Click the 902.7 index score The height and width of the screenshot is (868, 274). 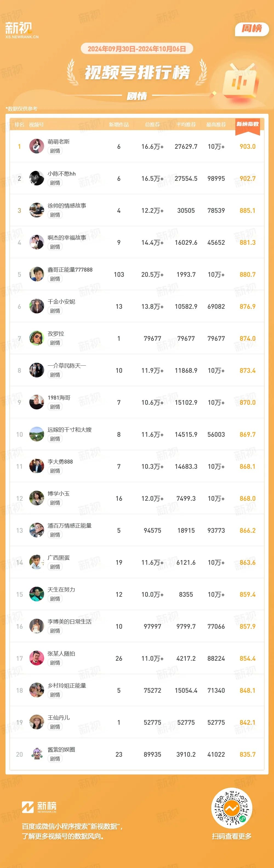click(x=247, y=179)
